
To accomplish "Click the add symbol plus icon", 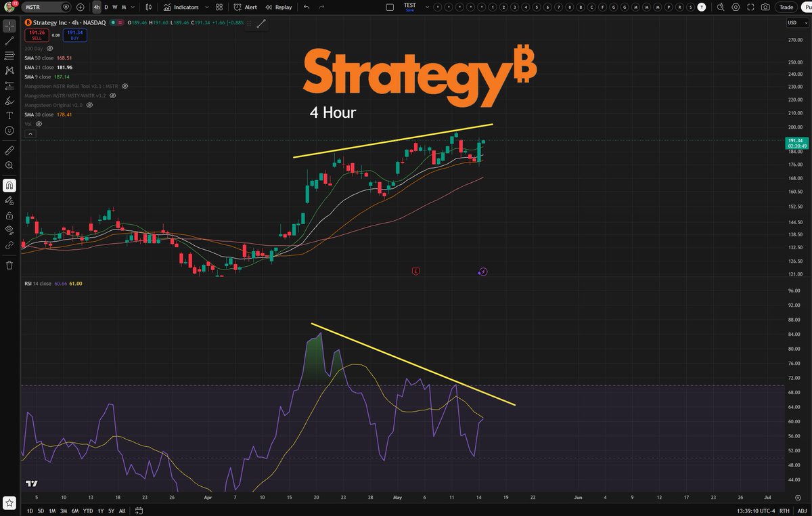I will 81,7.
